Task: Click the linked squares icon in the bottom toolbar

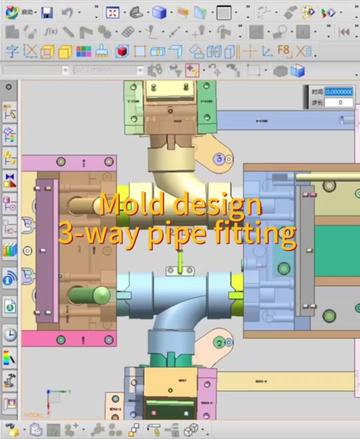Action: (x=134, y=430)
